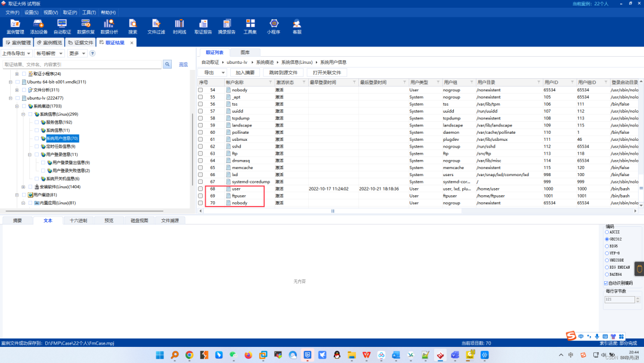Open 帐号解密 dropdown
The width and height of the screenshot is (644, 363).
click(49, 54)
